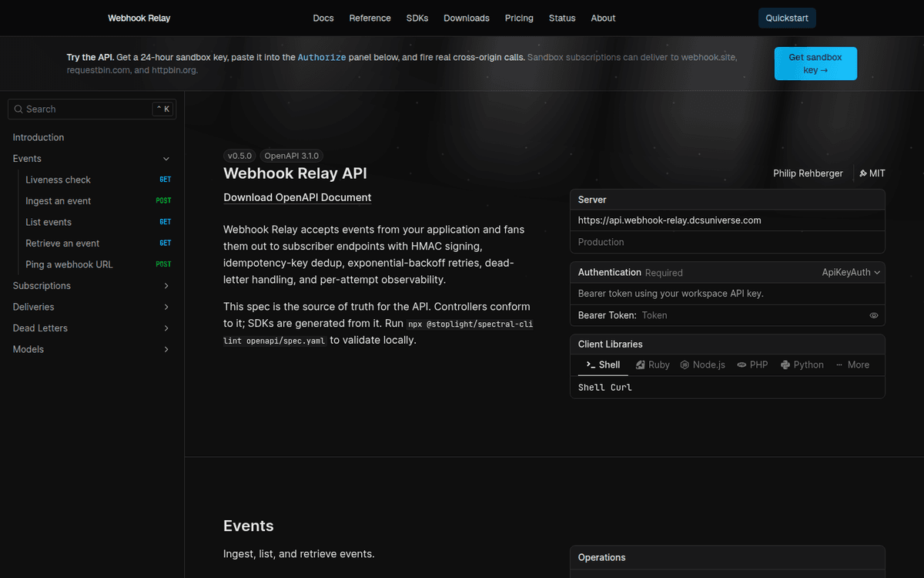Screen dimensions: 924x578
Task: Open Docs in the top navigation
Action: point(323,18)
